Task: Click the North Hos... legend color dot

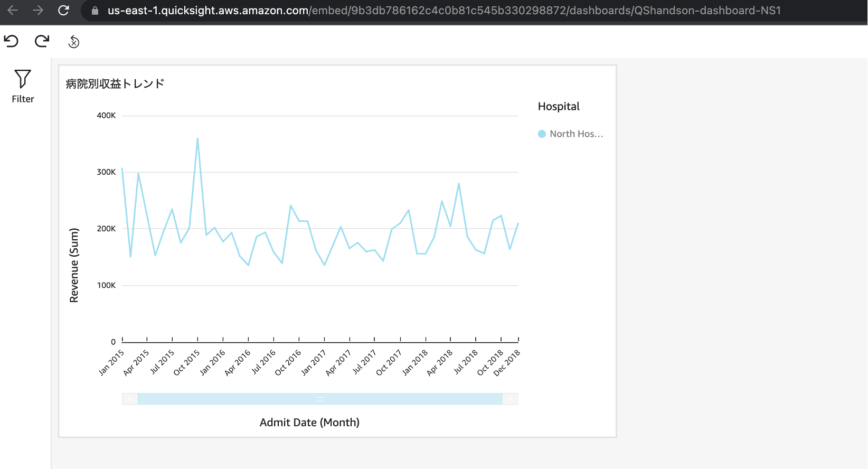Action: point(542,134)
